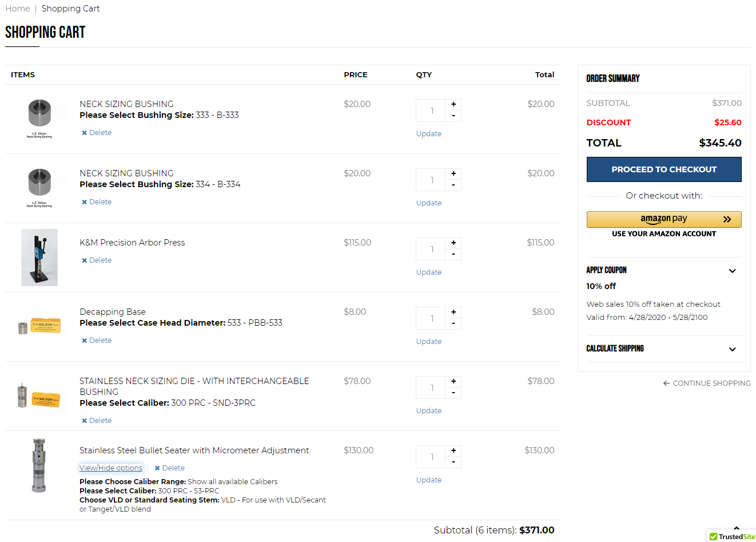Decrease quantity of Decapping Base
Screen dimensions: 756x542
pyautogui.click(x=453, y=324)
